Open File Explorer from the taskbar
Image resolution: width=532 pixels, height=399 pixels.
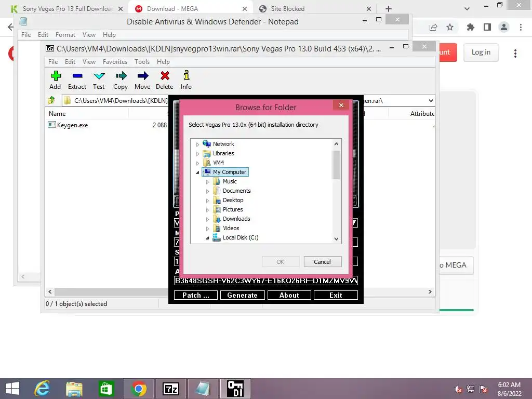click(x=74, y=389)
